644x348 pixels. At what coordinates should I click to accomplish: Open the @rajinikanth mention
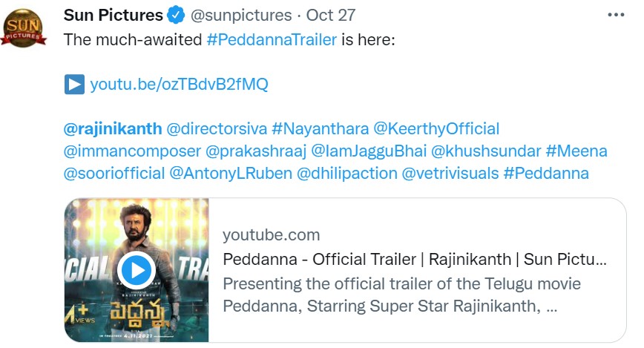tap(113, 128)
